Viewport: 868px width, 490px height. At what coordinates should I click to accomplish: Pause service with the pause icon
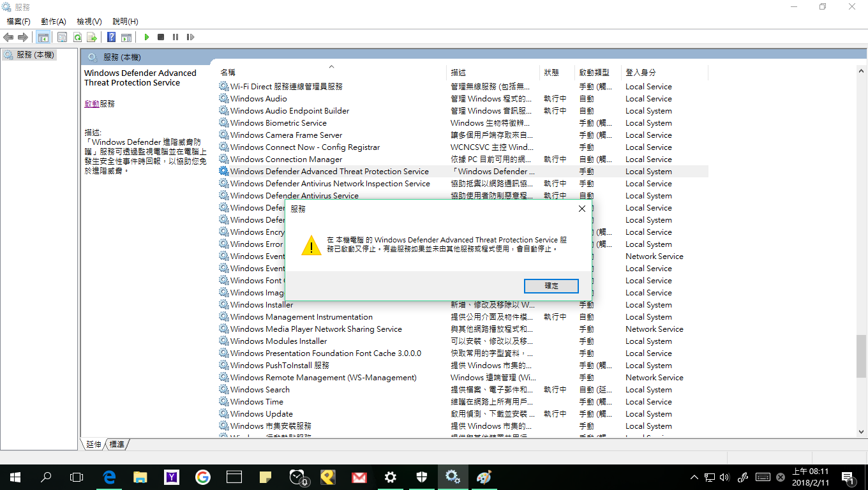(x=176, y=37)
